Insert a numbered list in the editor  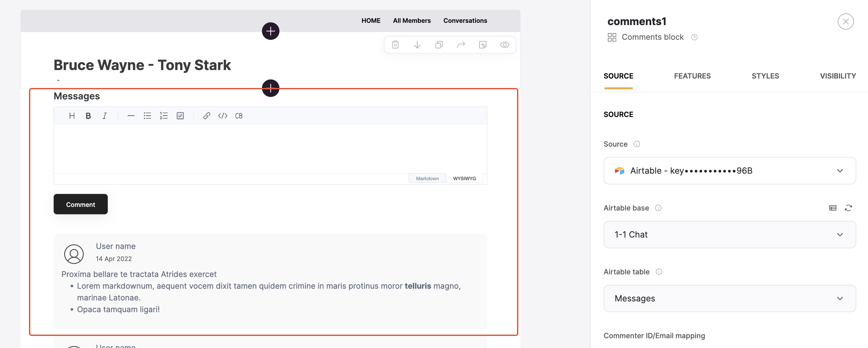[164, 116]
